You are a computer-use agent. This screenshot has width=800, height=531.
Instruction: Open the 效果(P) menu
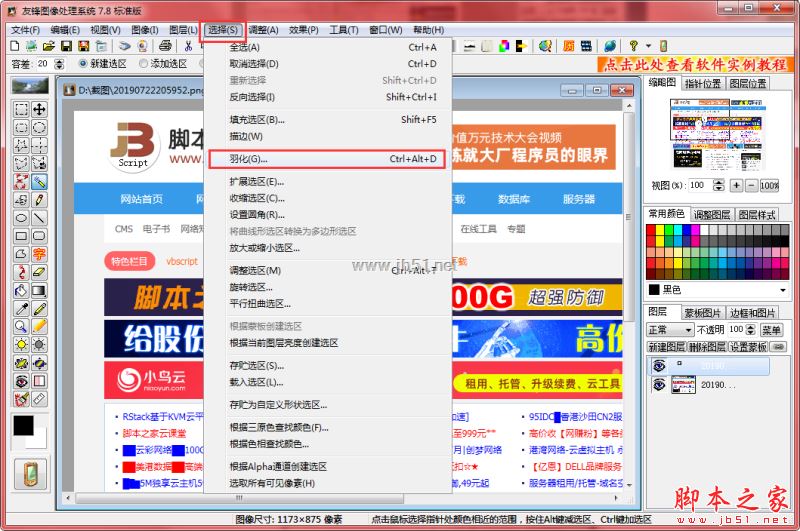point(304,30)
